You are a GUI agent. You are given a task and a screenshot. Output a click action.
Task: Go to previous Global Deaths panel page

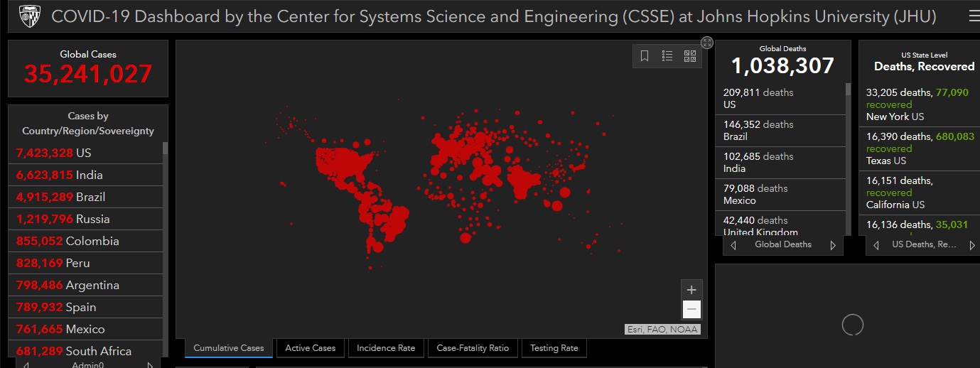tap(733, 245)
